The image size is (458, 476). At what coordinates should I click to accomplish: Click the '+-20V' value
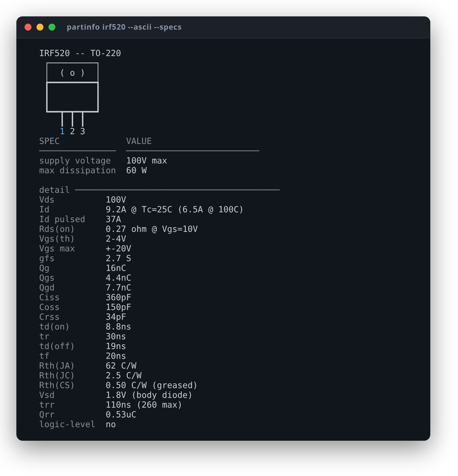tap(118, 249)
